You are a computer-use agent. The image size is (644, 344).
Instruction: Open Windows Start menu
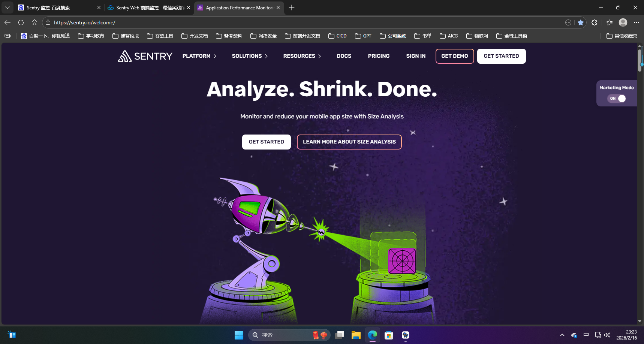click(x=239, y=335)
